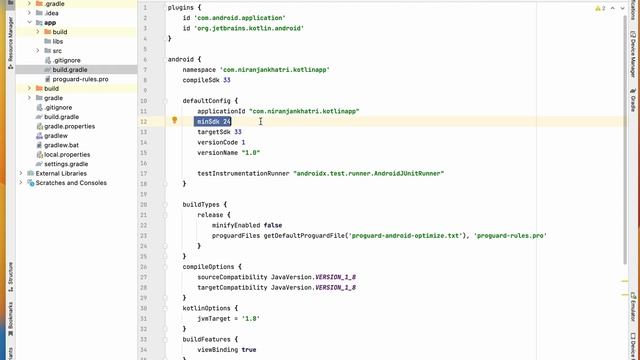
Task: Expand the root-level build folder
Action: (x=29, y=89)
